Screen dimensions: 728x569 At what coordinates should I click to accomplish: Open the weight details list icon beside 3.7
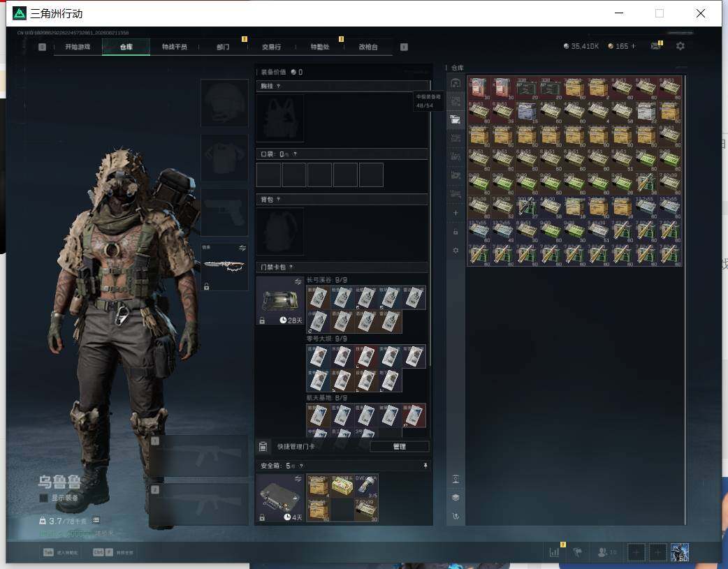[96, 520]
